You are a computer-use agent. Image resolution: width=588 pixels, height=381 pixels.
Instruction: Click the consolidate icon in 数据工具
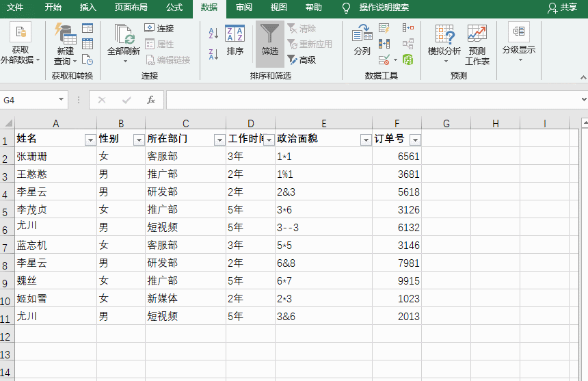point(408,28)
